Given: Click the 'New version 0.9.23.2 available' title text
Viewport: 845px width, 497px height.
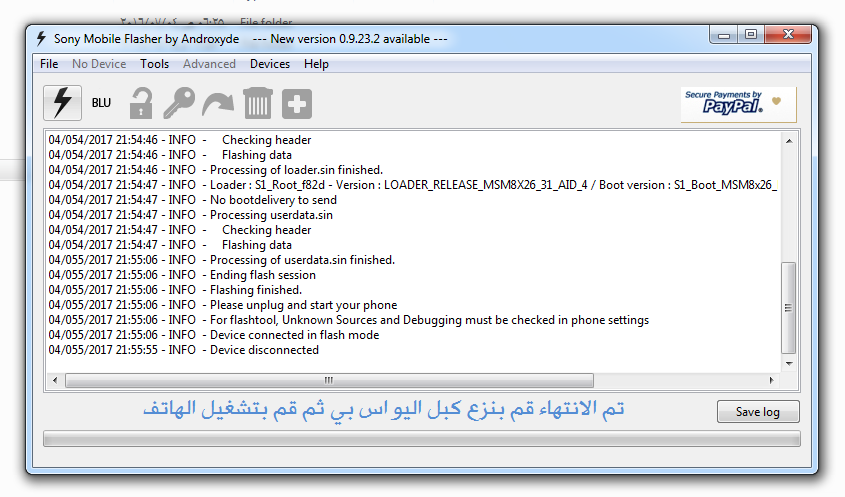Looking at the screenshot, I should pyautogui.click(x=350, y=39).
